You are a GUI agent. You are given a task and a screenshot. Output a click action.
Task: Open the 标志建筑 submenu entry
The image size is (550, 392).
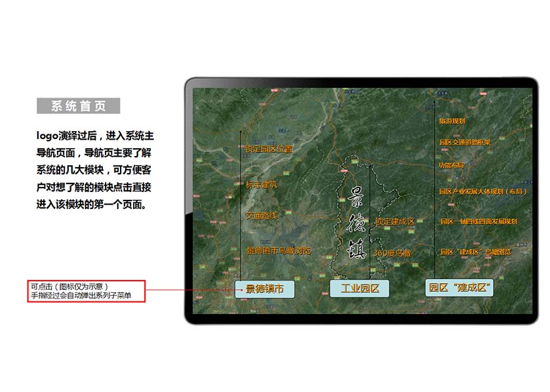coord(262,185)
